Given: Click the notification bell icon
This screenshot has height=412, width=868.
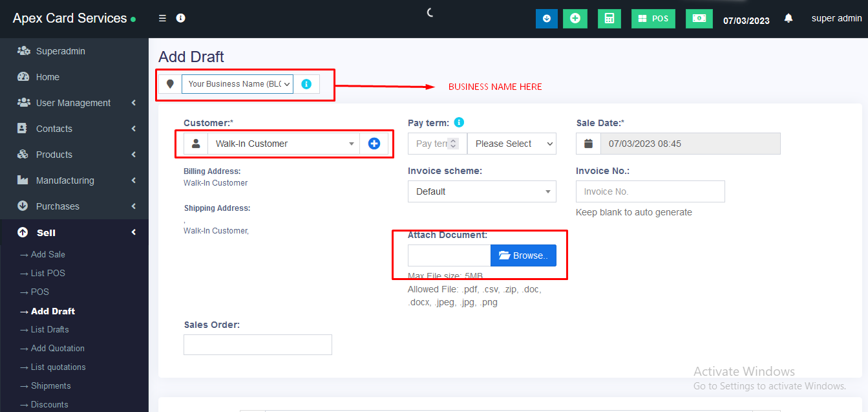Looking at the screenshot, I should pyautogui.click(x=788, y=19).
